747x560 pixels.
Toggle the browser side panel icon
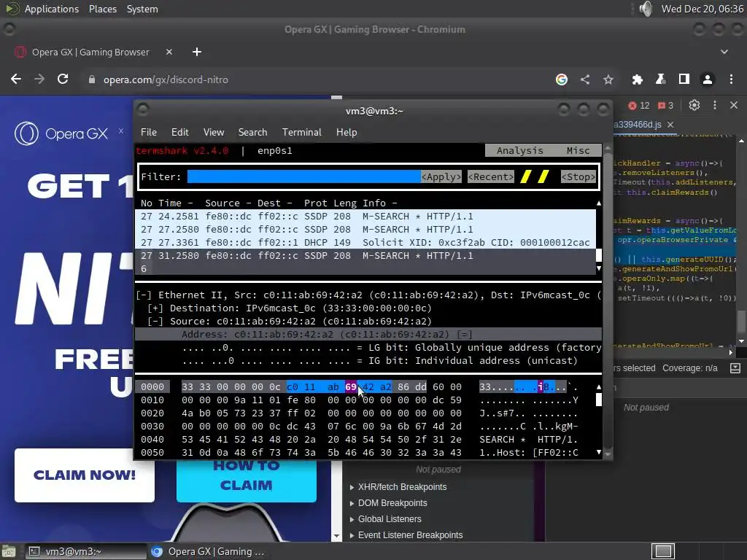[684, 79]
